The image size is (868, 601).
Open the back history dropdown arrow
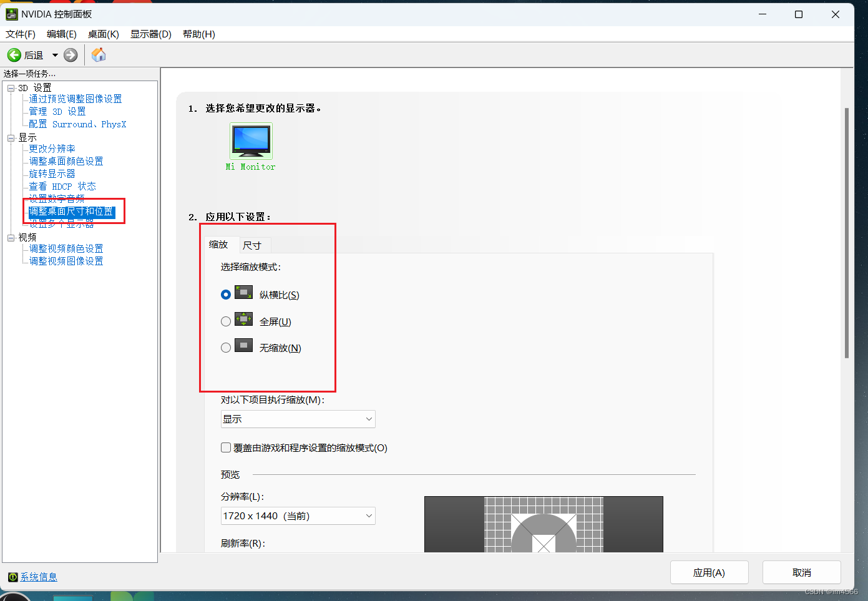coord(55,56)
